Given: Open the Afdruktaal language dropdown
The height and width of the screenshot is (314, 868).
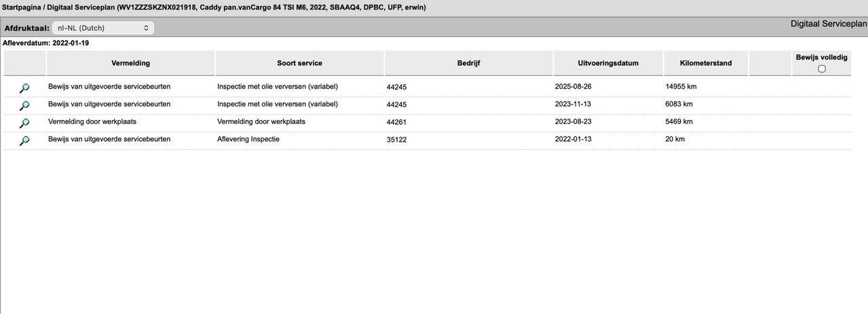Looking at the screenshot, I should [103, 28].
